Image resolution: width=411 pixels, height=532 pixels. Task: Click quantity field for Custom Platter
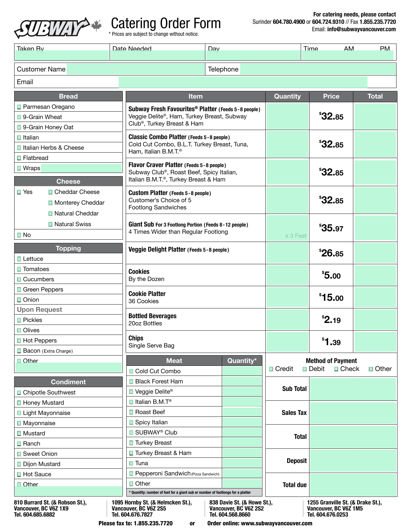pyautogui.click(x=287, y=200)
